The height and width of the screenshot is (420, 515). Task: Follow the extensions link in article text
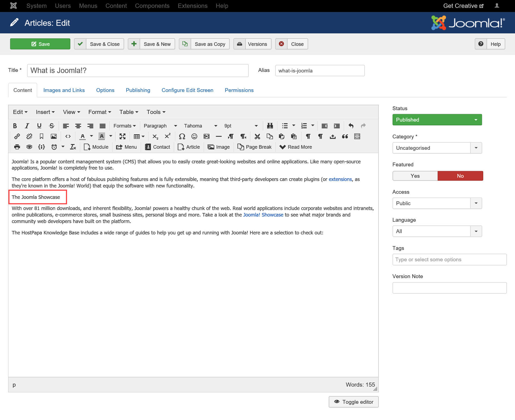(x=340, y=179)
